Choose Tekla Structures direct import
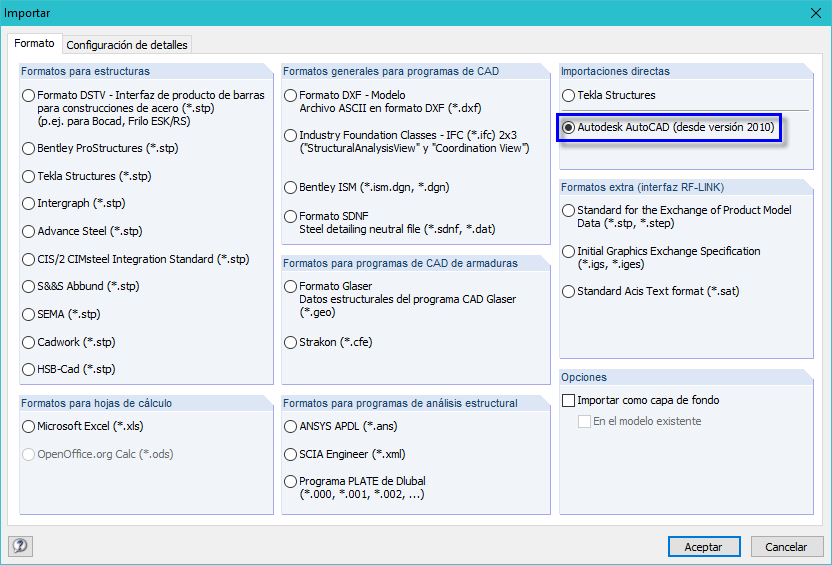The width and height of the screenshot is (832, 565). 568,95
